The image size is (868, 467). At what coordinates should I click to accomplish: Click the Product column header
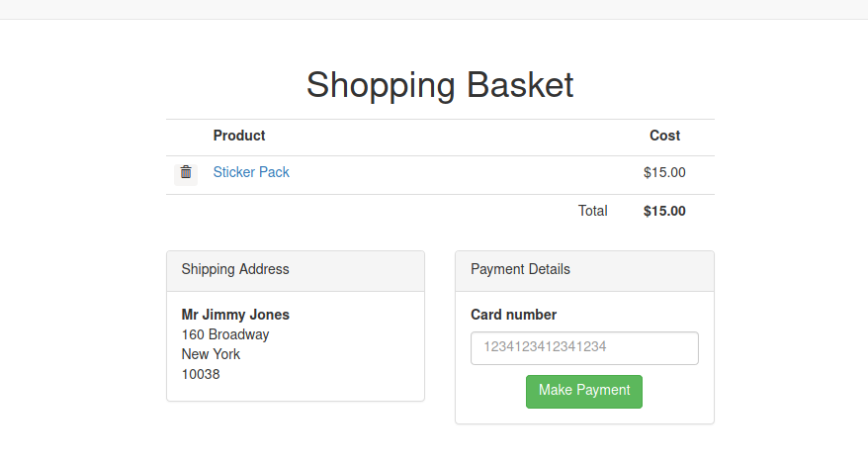pos(239,136)
